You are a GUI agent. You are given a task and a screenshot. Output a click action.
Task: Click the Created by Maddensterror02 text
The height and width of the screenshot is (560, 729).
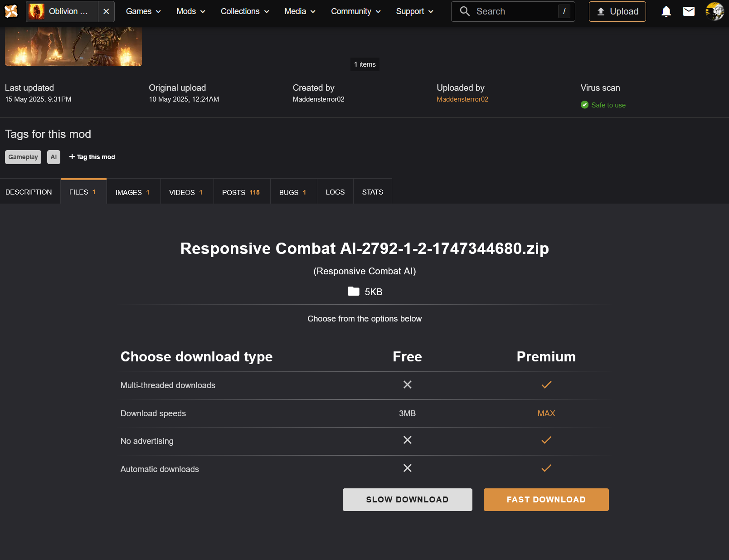tap(318, 99)
